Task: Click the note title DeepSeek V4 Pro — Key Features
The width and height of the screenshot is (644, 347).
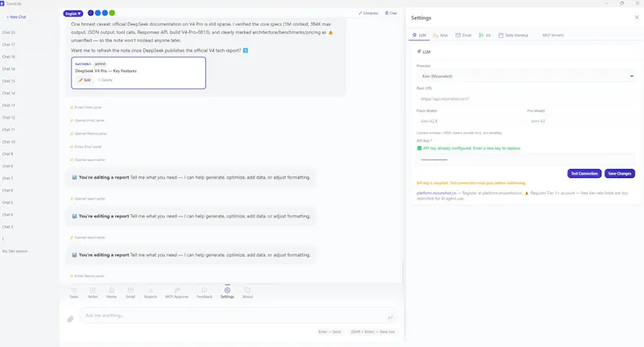Action: tap(105, 71)
